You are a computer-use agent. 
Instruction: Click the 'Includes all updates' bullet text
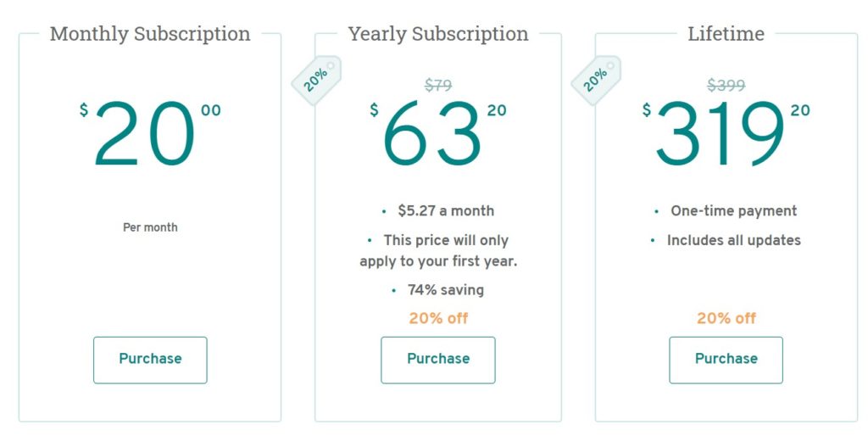(733, 240)
